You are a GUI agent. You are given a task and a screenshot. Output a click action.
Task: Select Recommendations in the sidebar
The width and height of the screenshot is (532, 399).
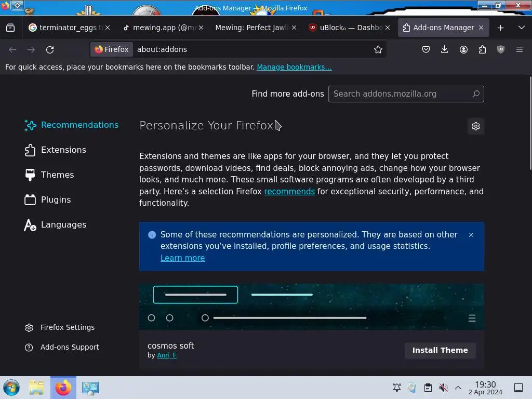click(71, 125)
